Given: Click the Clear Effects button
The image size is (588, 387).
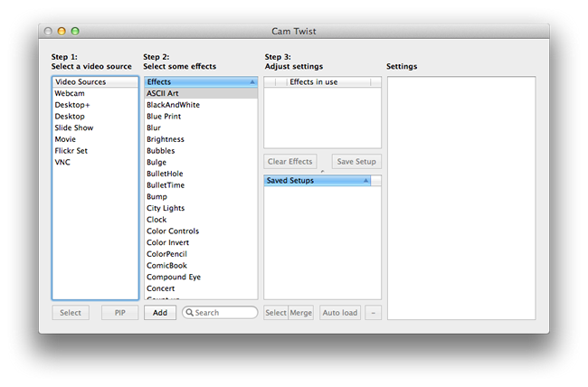Looking at the screenshot, I should click(x=289, y=161).
